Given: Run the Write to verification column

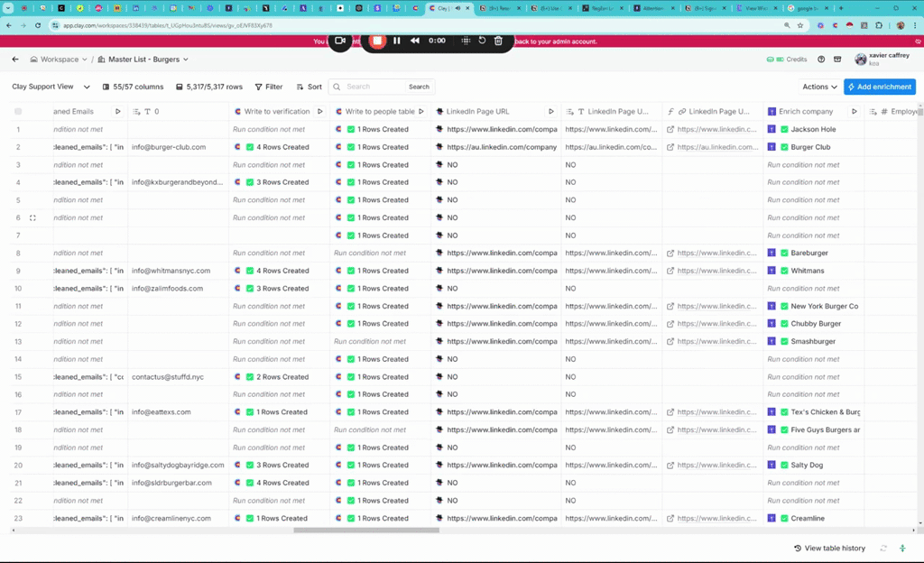Looking at the screenshot, I should click(x=320, y=112).
